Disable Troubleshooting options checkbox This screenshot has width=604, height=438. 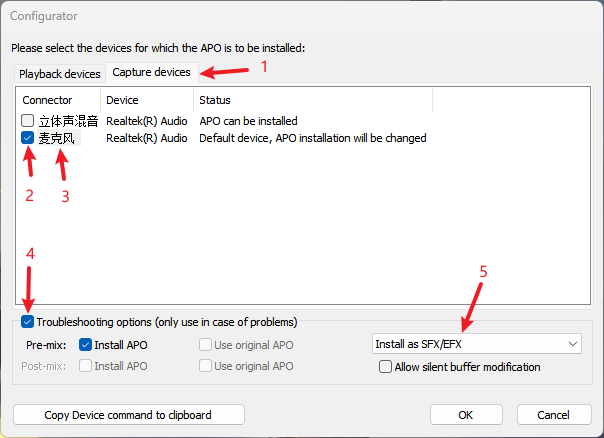tap(27, 322)
